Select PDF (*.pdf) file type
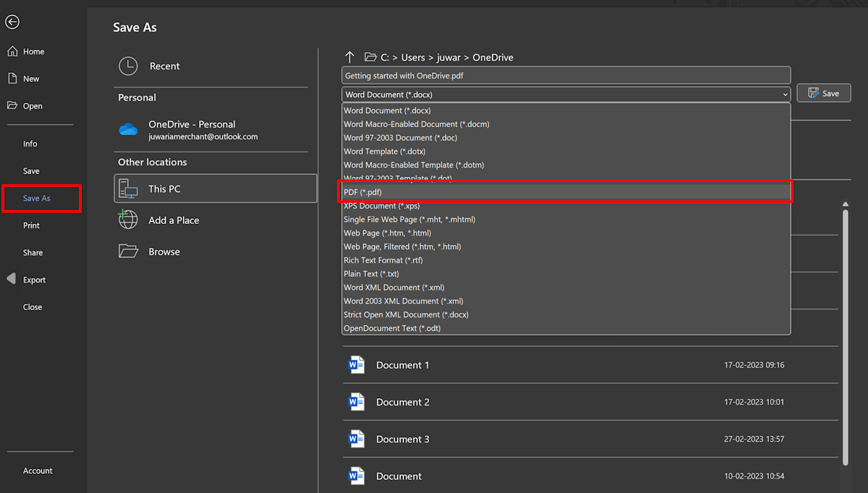 point(566,192)
